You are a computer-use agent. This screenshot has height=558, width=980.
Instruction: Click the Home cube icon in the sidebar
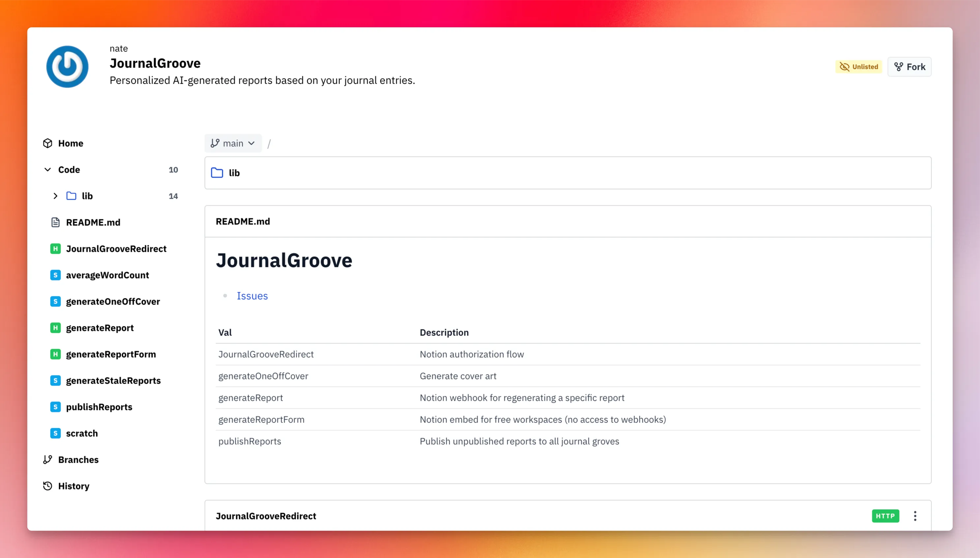click(47, 143)
